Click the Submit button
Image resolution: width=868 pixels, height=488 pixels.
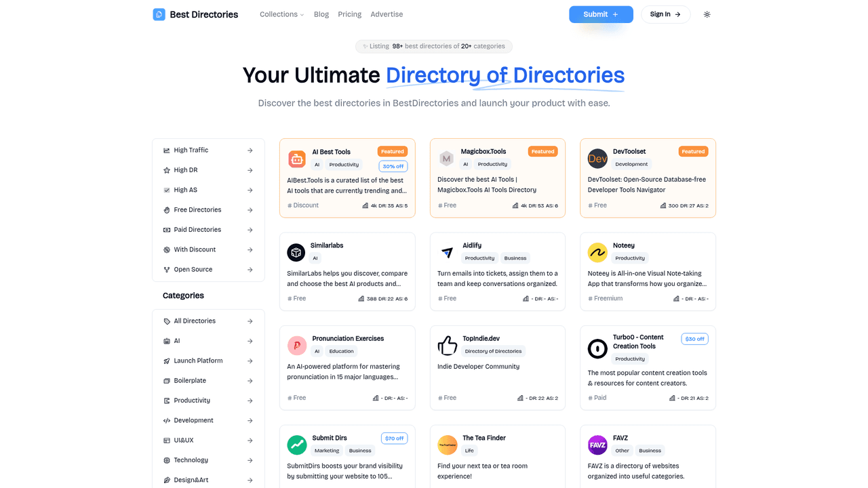(x=601, y=14)
